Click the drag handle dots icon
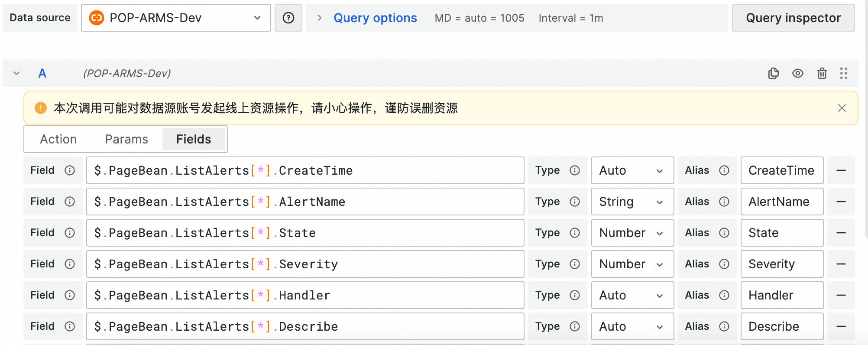The image size is (868, 345). tap(843, 73)
